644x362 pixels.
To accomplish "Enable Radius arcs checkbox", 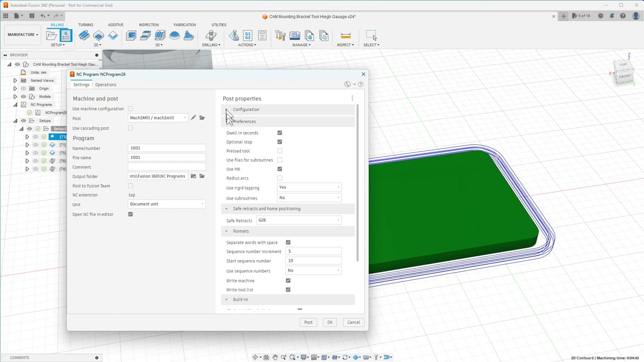I will pos(280,178).
